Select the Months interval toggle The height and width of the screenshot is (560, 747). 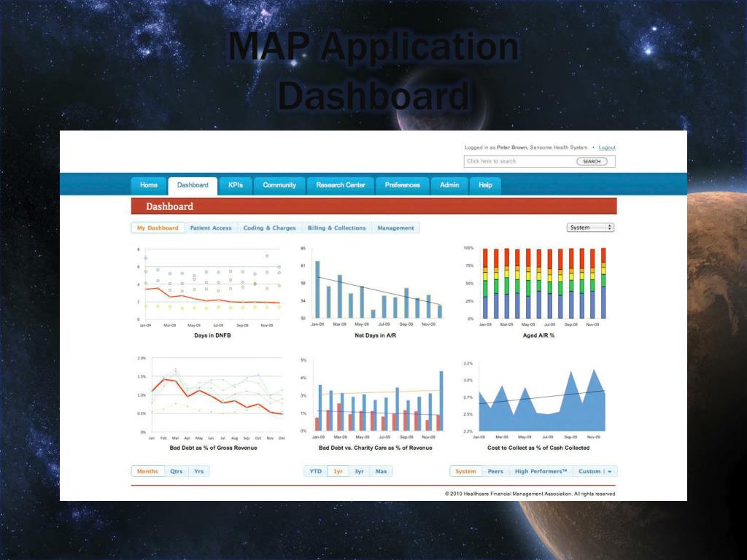pos(147,472)
